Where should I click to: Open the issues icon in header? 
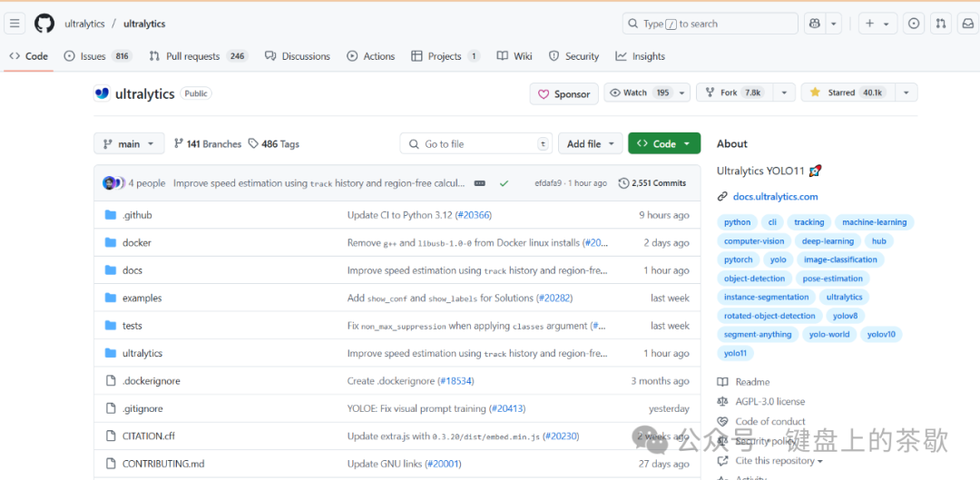(914, 24)
